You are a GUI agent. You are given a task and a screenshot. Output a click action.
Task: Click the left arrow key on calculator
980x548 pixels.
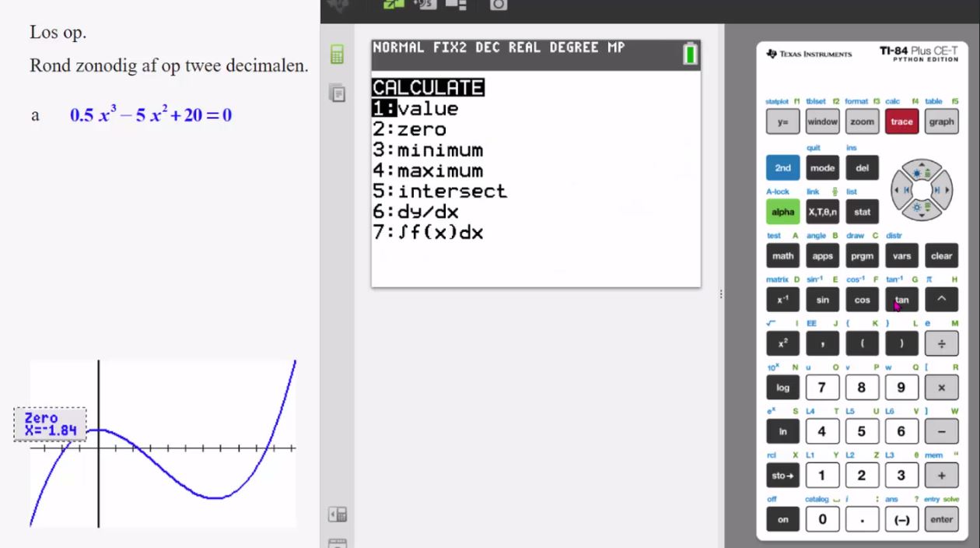pos(901,189)
